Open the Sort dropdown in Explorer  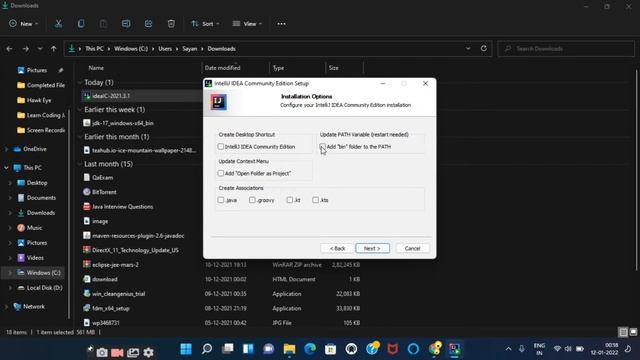[205, 24]
